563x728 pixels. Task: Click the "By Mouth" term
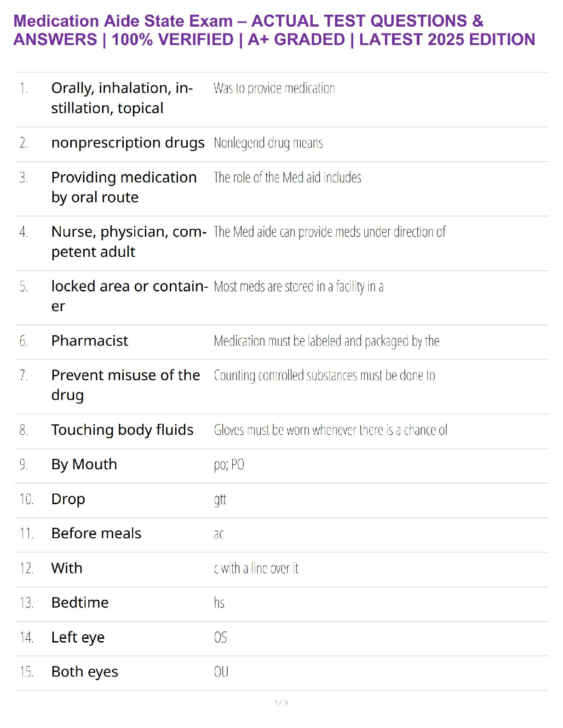pyautogui.click(x=84, y=465)
